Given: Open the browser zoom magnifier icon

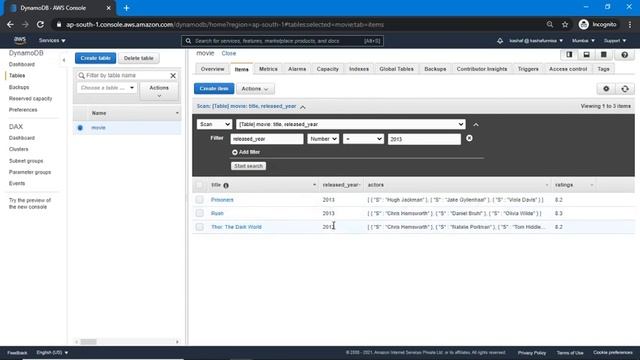Looking at the screenshot, I should coord(550,24).
